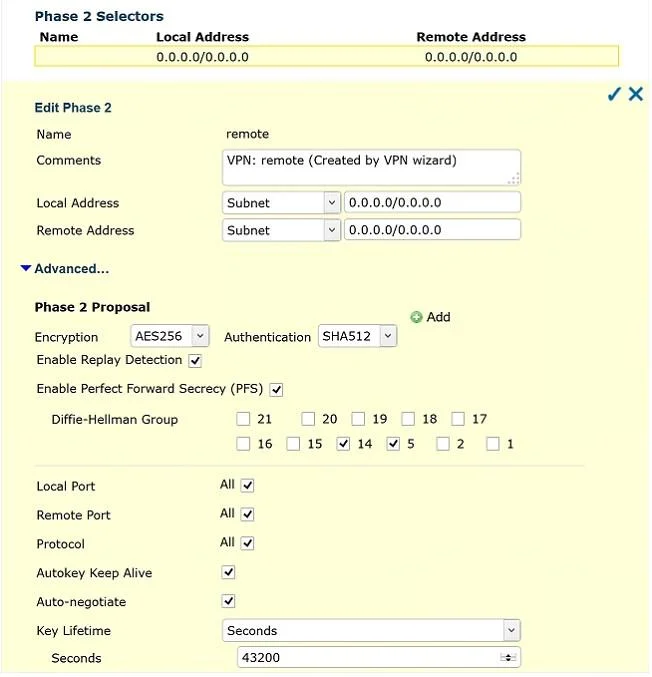
Task: Disable the Enable Replay Detection checkbox
Action: point(195,361)
